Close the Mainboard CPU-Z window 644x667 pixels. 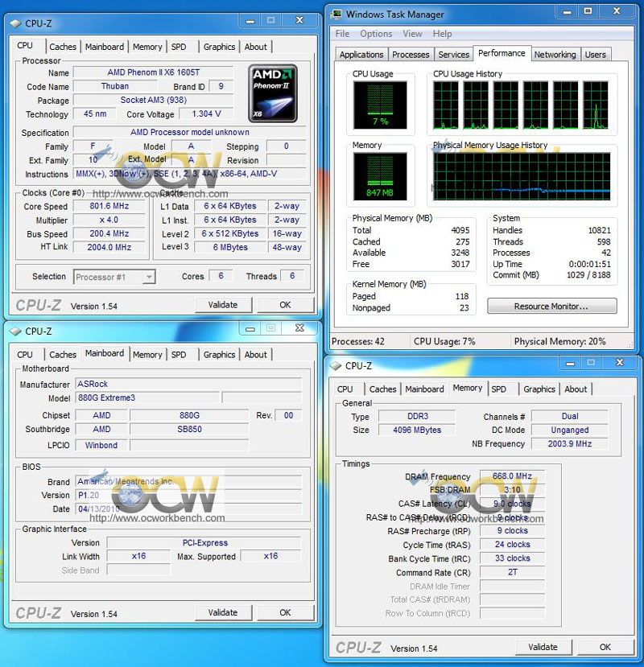(299, 328)
